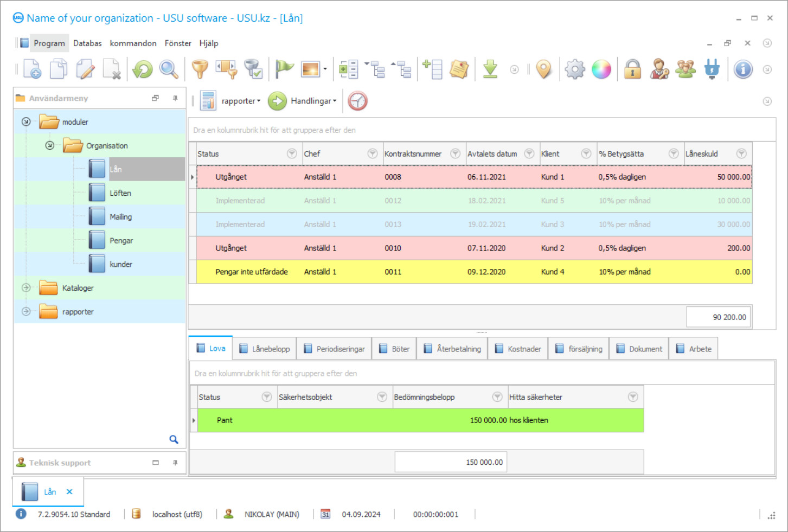Click the orange map location pin icon
788x532 pixels.
pyautogui.click(x=543, y=69)
